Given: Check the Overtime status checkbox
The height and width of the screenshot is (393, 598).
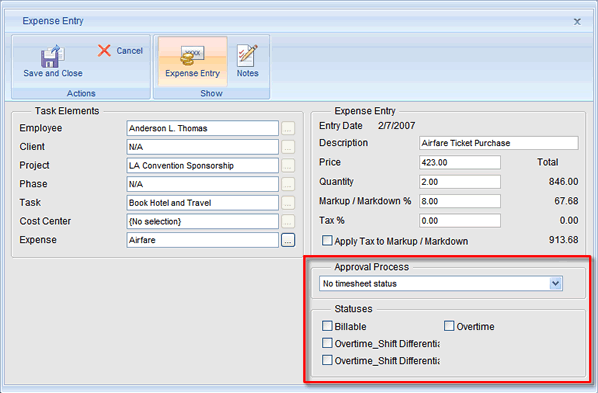Looking at the screenshot, I should click(449, 326).
